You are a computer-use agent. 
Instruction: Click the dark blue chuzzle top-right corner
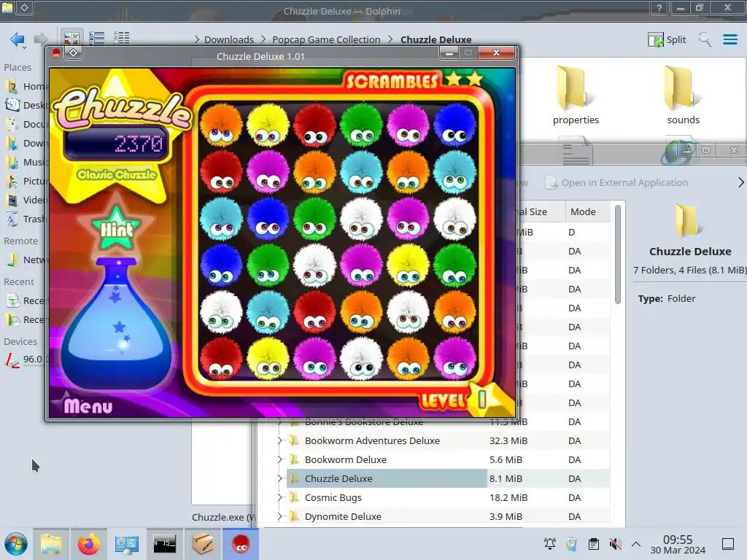click(x=454, y=125)
